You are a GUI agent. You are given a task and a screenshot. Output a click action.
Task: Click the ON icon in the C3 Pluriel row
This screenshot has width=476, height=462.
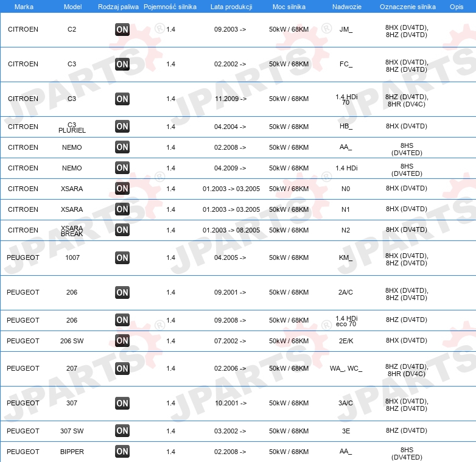pos(122,126)
